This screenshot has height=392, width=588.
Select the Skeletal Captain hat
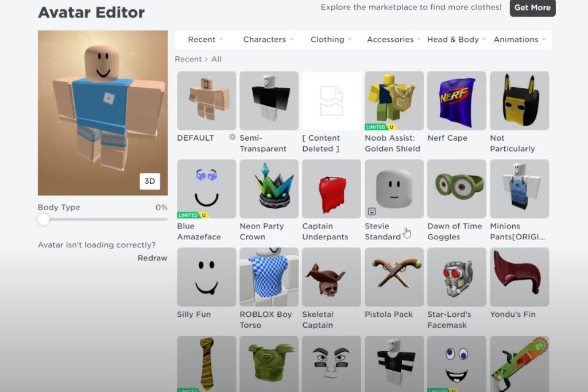pyautogui.click(x=331, y=277)
